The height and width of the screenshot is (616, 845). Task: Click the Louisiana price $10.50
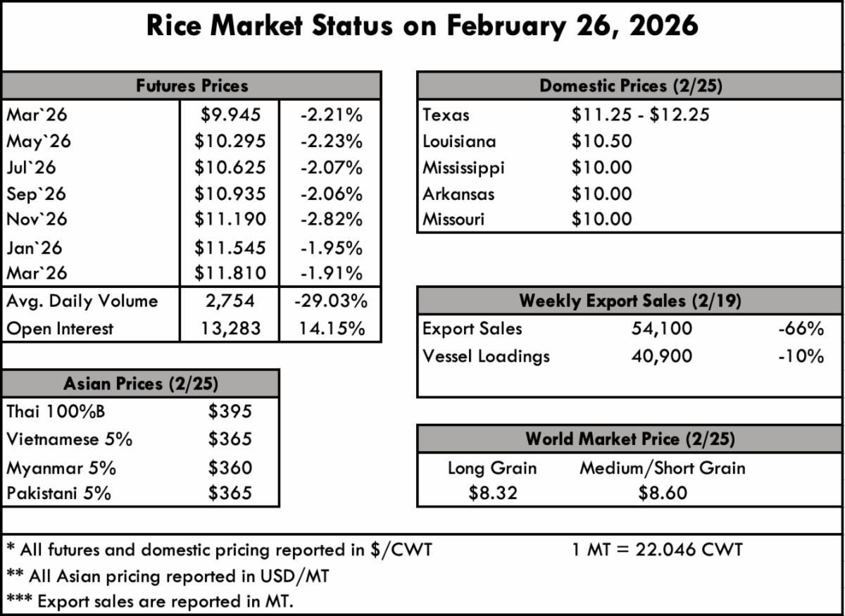[601, 142]
